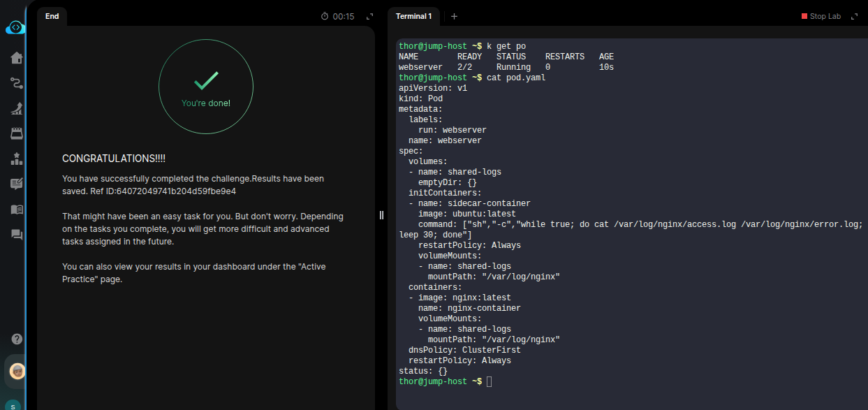Screen dimensions: 868x410
Task: Click the learning path route icon
Action: [17, 83]
